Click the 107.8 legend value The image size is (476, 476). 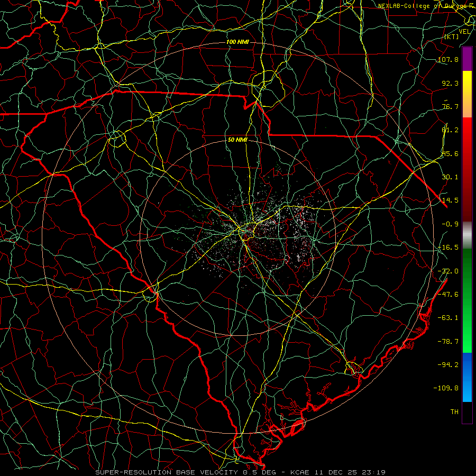tap(448, 59)
